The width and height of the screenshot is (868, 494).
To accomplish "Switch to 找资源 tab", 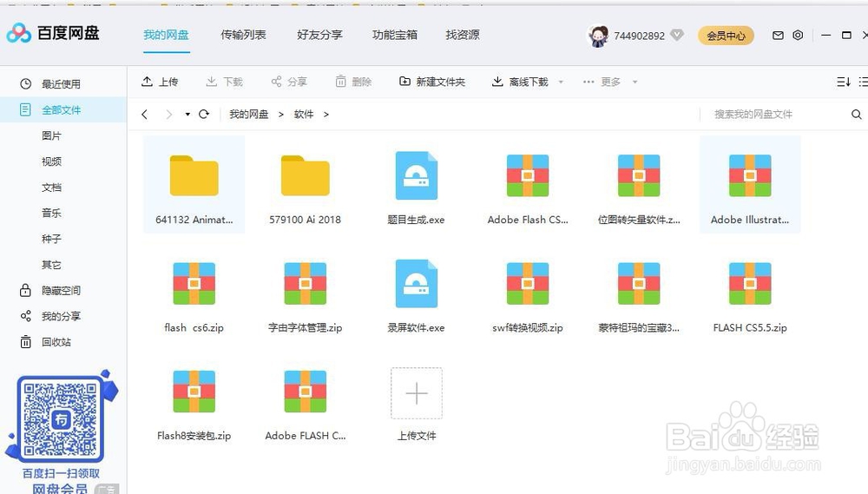I will coord(463,35).
